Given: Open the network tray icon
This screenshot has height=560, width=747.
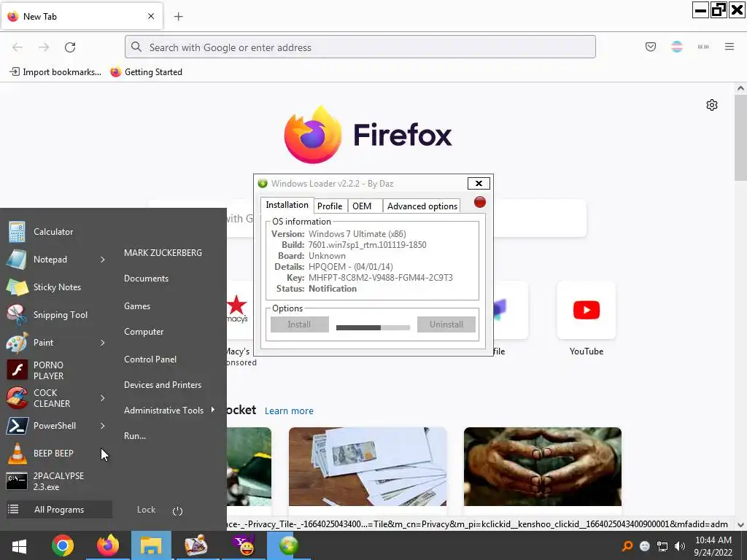Looking at the screenshot, I should pos(662,546).
